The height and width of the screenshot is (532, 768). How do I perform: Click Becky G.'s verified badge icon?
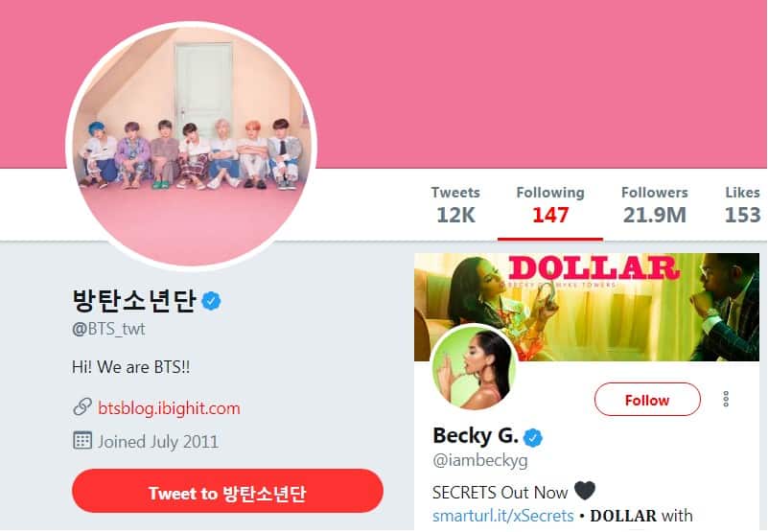point(533,437)
